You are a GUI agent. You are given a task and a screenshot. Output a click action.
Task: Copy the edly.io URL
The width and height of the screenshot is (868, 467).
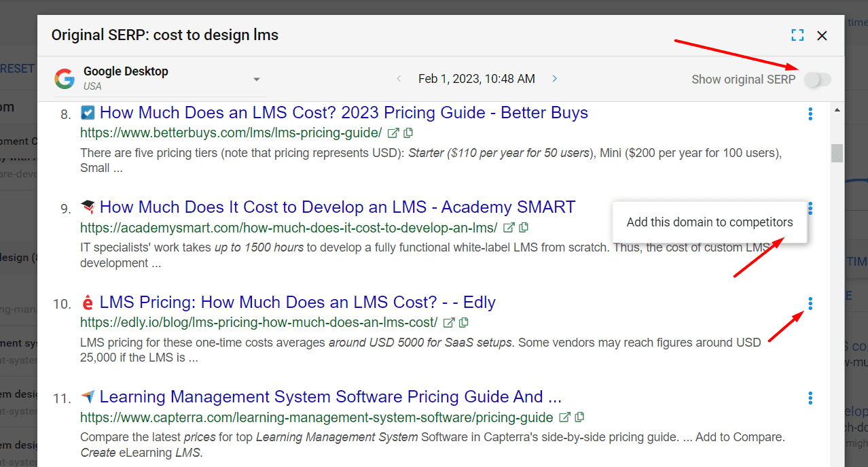point(464,322)
